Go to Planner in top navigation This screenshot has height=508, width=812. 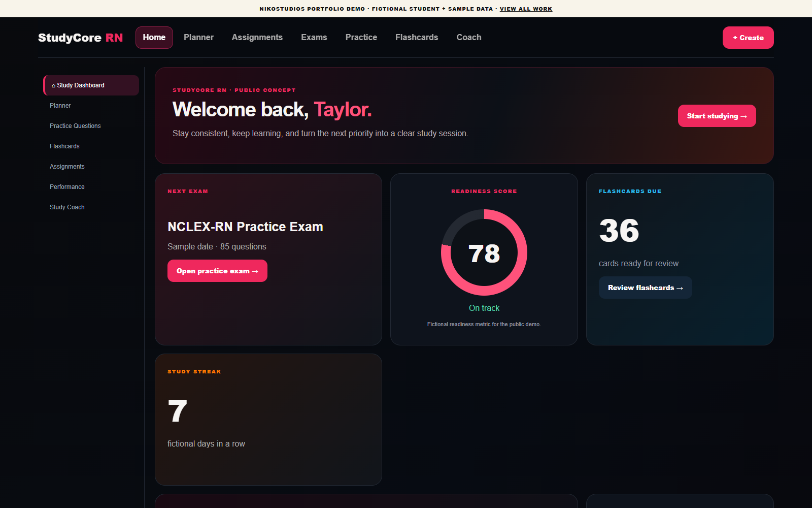[198, 38]
